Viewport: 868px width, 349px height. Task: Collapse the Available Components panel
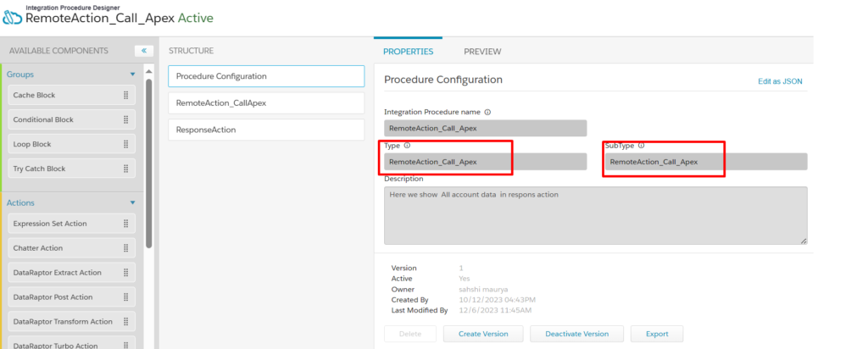143,51
